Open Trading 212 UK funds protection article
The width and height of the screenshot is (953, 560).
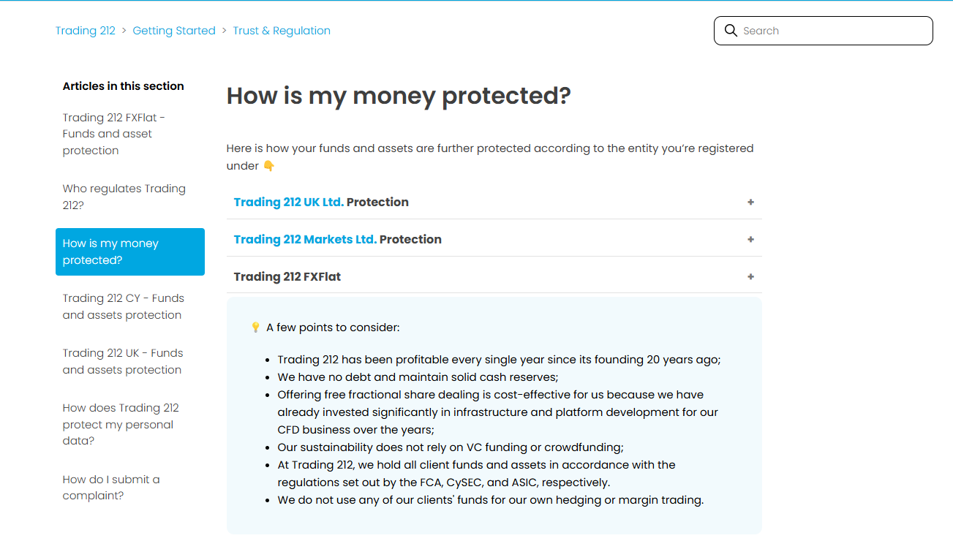123,361
